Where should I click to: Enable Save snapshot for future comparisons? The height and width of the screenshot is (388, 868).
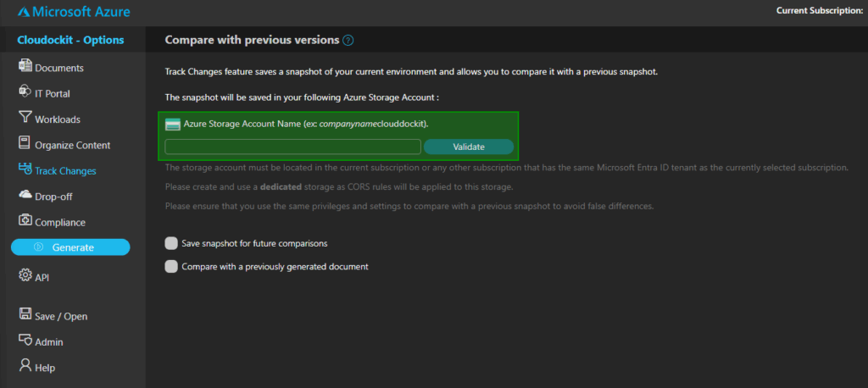pyautogui.click(x=171, y=243)
